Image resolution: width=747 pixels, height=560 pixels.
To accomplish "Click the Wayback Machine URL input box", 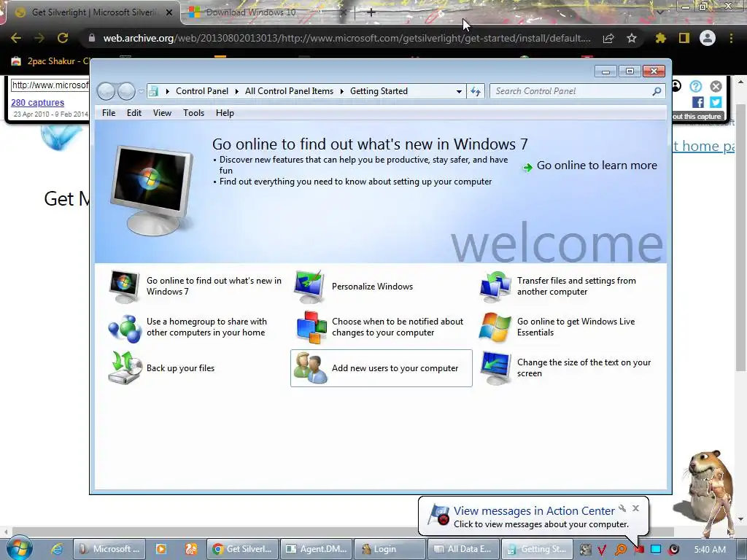I will 50,85.
